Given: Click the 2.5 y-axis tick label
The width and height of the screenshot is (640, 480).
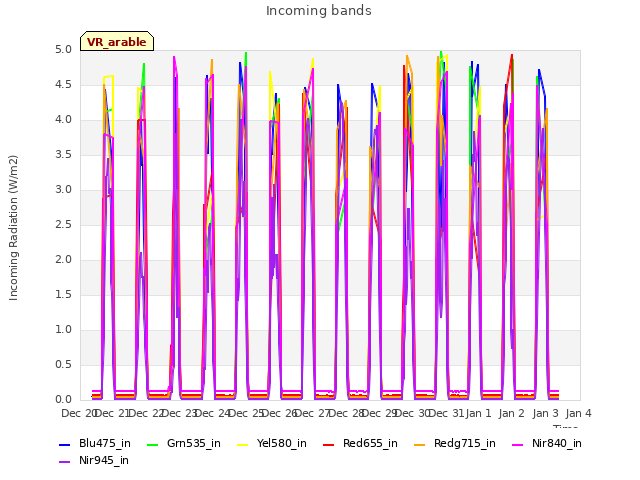Looking at the screenshot, I should tap(63, 225).
